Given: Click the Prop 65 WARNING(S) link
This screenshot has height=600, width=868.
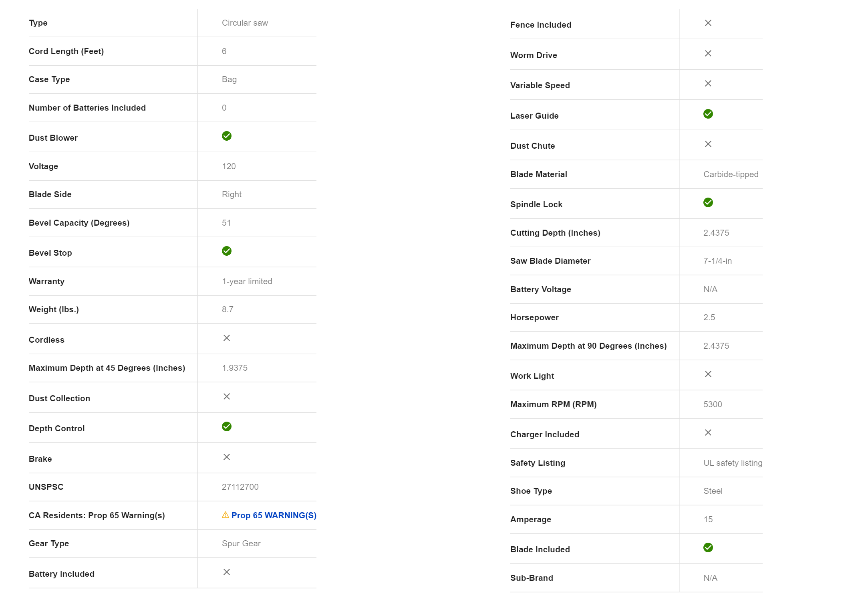Looking at the screenshot, I should point(274,515).
